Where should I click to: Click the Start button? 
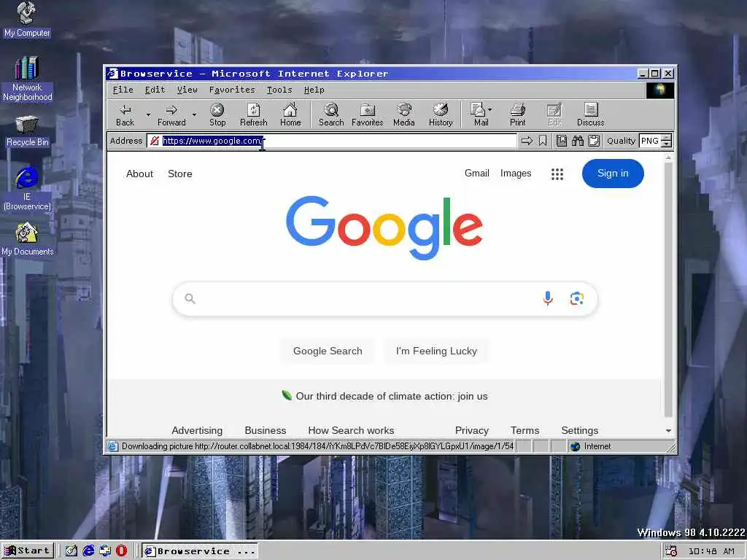[28, 551]
